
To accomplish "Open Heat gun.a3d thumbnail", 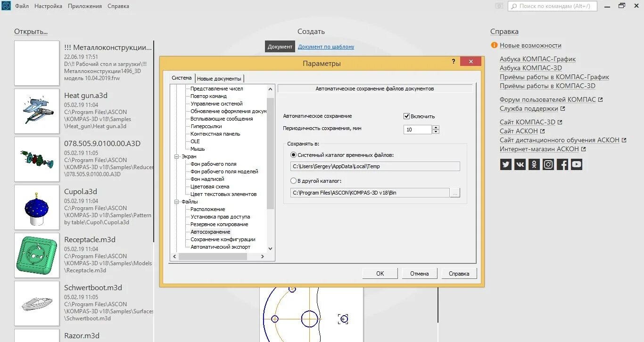I will 37,111.
